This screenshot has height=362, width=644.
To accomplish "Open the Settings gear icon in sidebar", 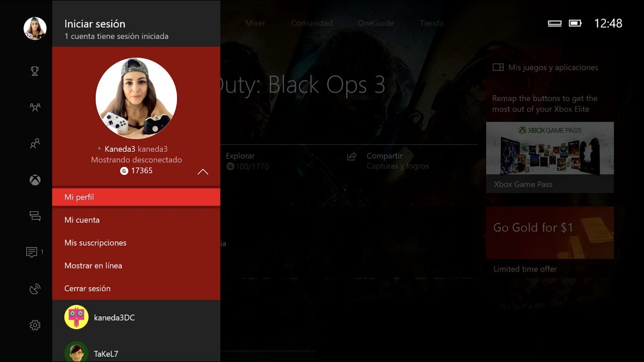I will 35,325.
